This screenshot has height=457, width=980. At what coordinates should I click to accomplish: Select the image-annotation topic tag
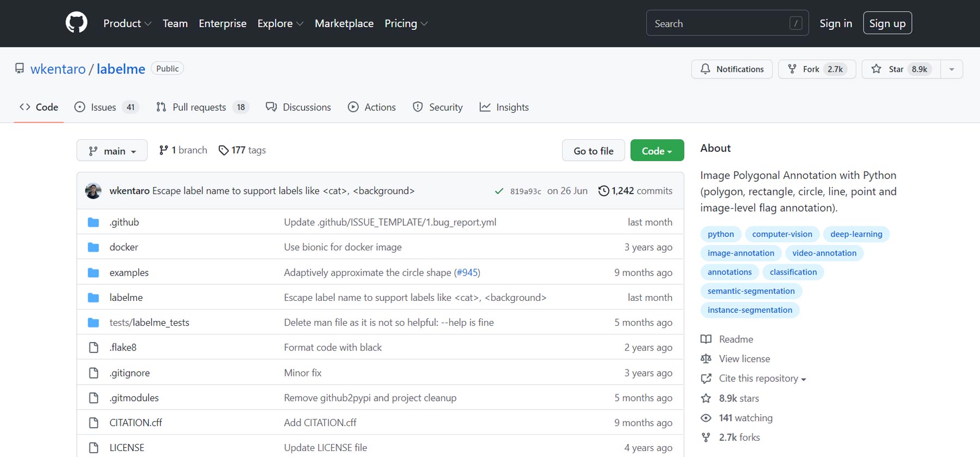tap(741, 253)
